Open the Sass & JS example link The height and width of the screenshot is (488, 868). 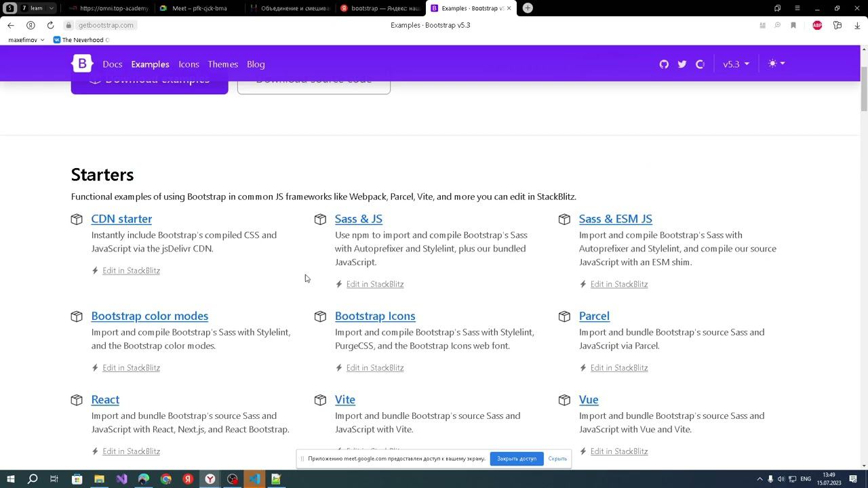click(359, 219)
